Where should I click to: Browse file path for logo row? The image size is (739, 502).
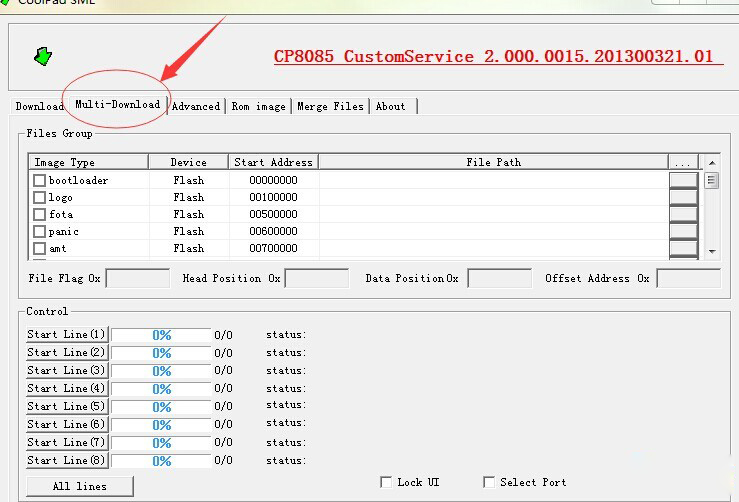point(683,197)
